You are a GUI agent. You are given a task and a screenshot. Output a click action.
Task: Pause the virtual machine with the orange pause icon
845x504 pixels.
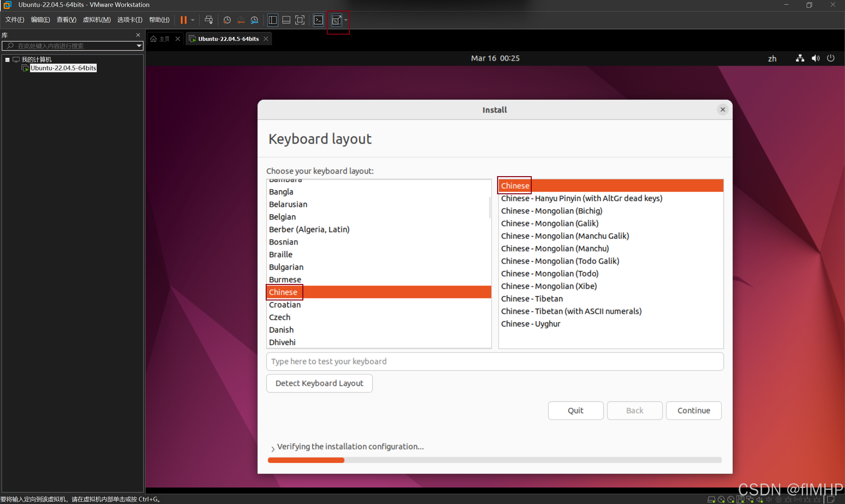183,20
